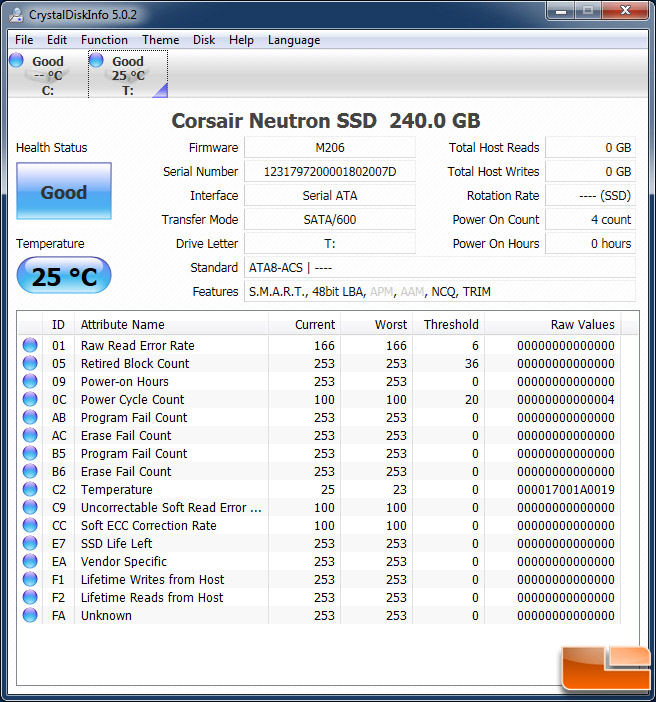This screenshot has height=702, width=656.
Task: Select the T: drive tab
Action: tap(128, 75)
